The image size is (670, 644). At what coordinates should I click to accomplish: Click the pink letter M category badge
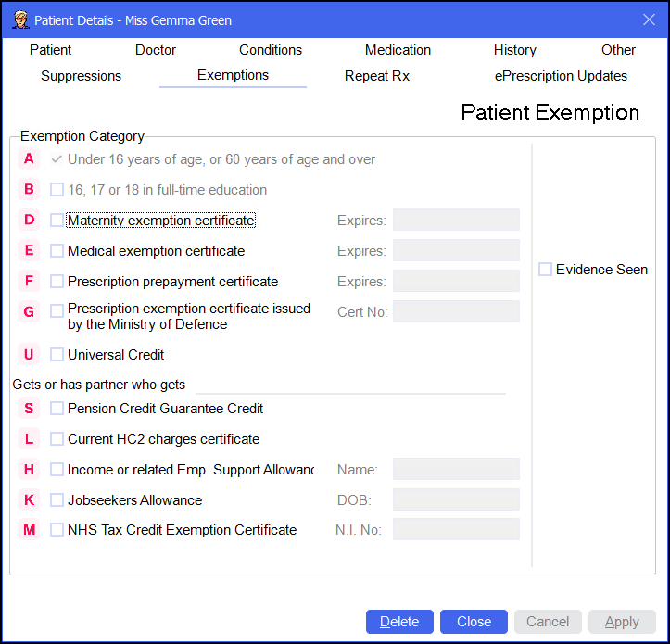point(30,530)
